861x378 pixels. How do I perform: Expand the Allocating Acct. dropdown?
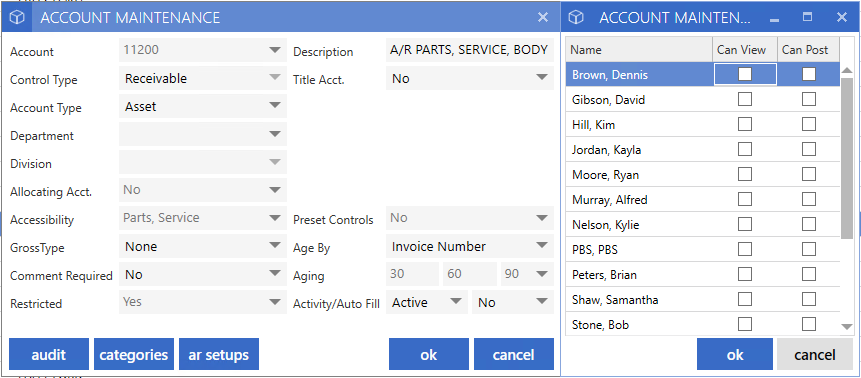pos(275,191)
